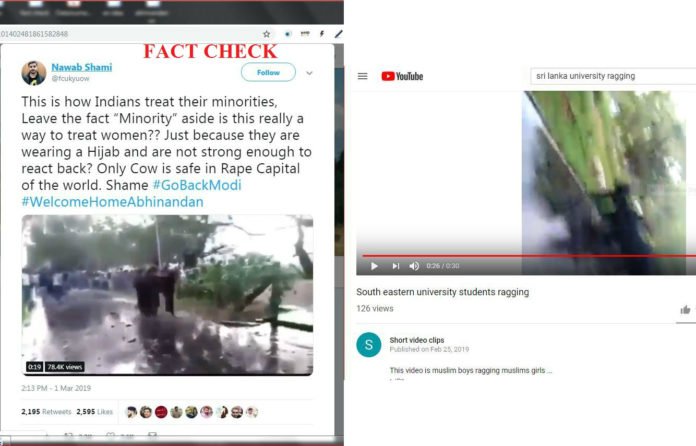The width and height of the screenshot is (696, 446).
Task: Open the YouTube hamburger menu
Action: tap(362, 76)
